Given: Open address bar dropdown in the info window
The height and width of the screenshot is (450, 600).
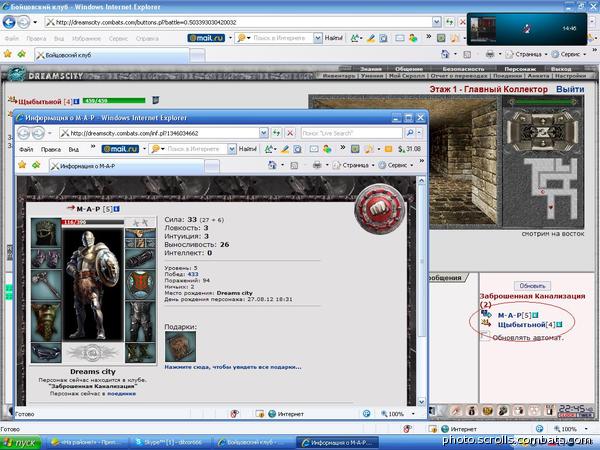Looking at the screenshot, I should click(264, 133).
